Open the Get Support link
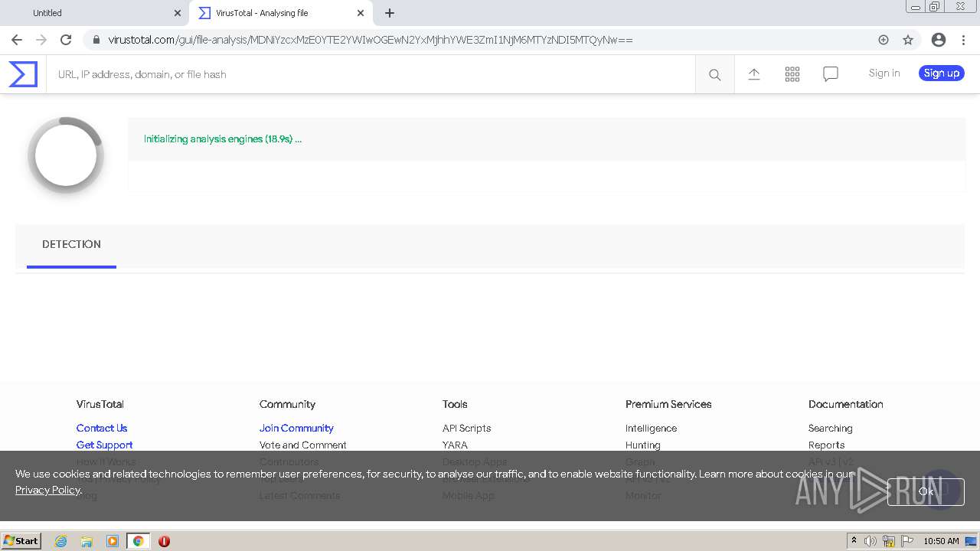The height and width of the screenshot is (551, 980). click(104, 445)
